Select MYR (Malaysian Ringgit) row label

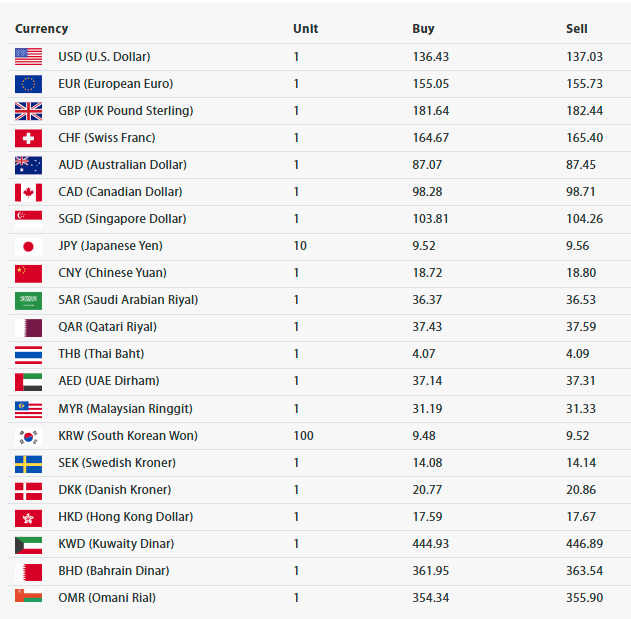pyautogui.click(x=125, y=409)
